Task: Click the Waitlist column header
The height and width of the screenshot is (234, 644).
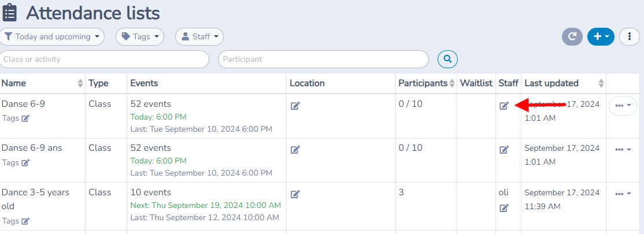Action: click(476, 83)
